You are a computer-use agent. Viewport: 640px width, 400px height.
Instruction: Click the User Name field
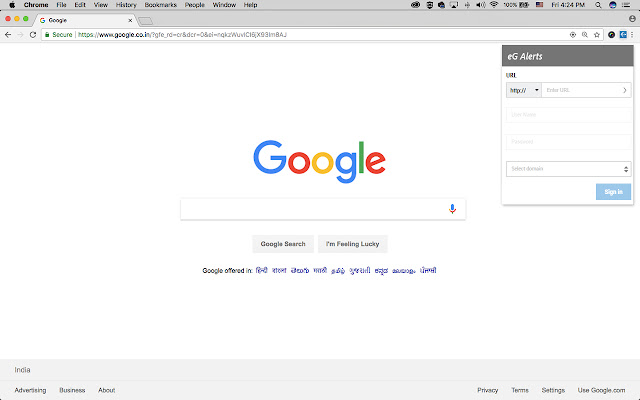569,115
